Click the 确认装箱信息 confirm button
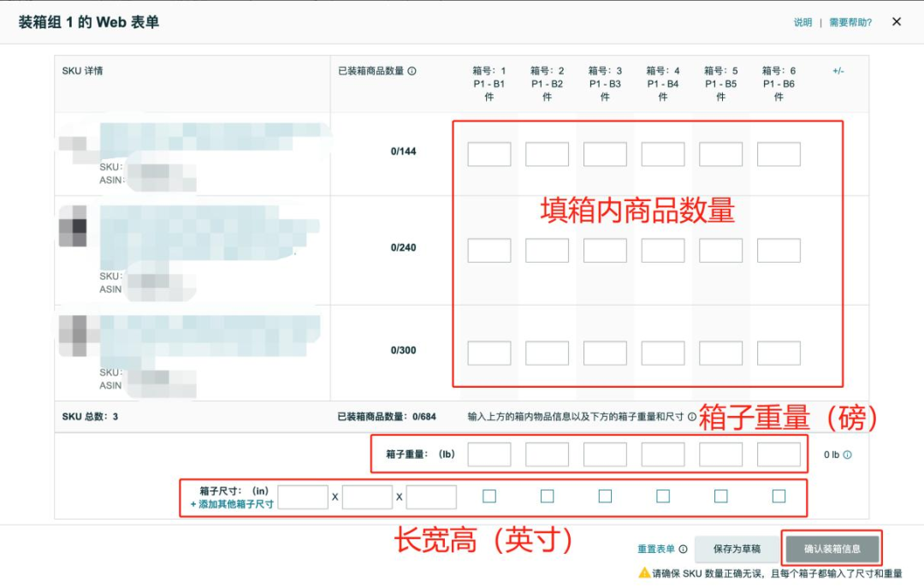Screen dimensions: 924x588 point(832,549)
